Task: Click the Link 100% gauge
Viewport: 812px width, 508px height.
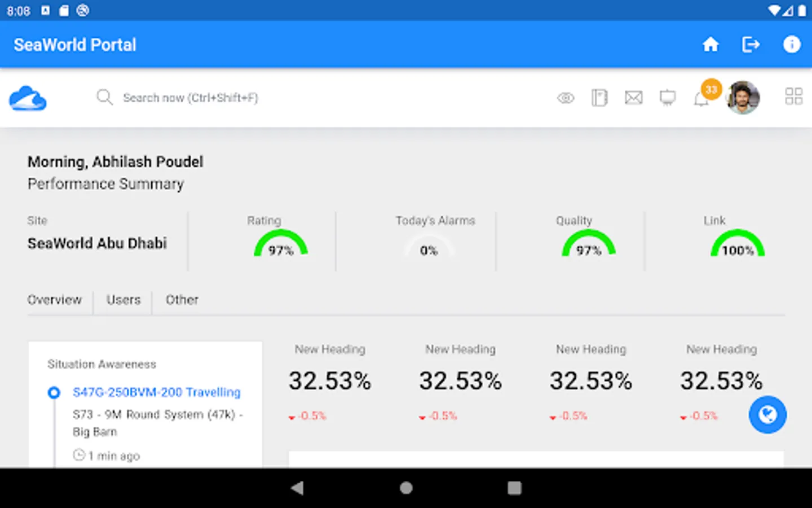Action: pyautogui.click(x=738, y=243)
